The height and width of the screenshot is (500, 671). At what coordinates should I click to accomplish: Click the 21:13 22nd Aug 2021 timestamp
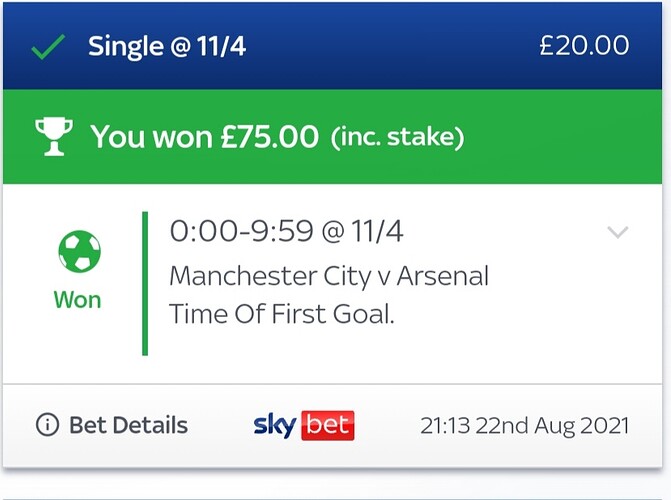click(x=524, y=425)
